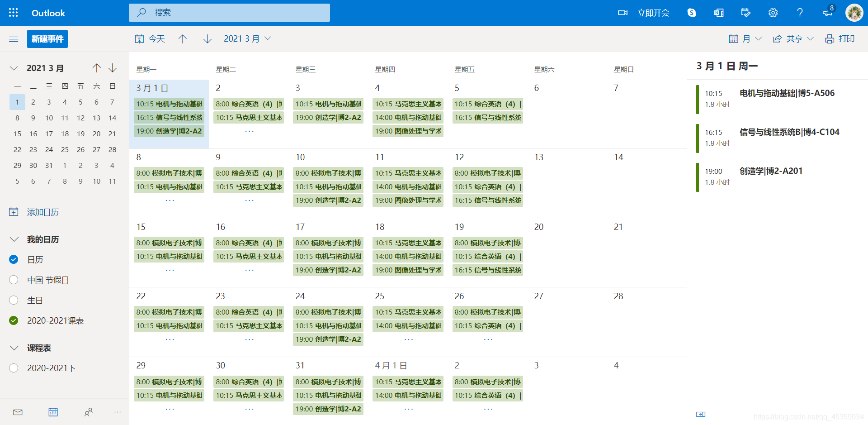
Task: Go to next month in toolbar
Action: click(x=208, y=39)
